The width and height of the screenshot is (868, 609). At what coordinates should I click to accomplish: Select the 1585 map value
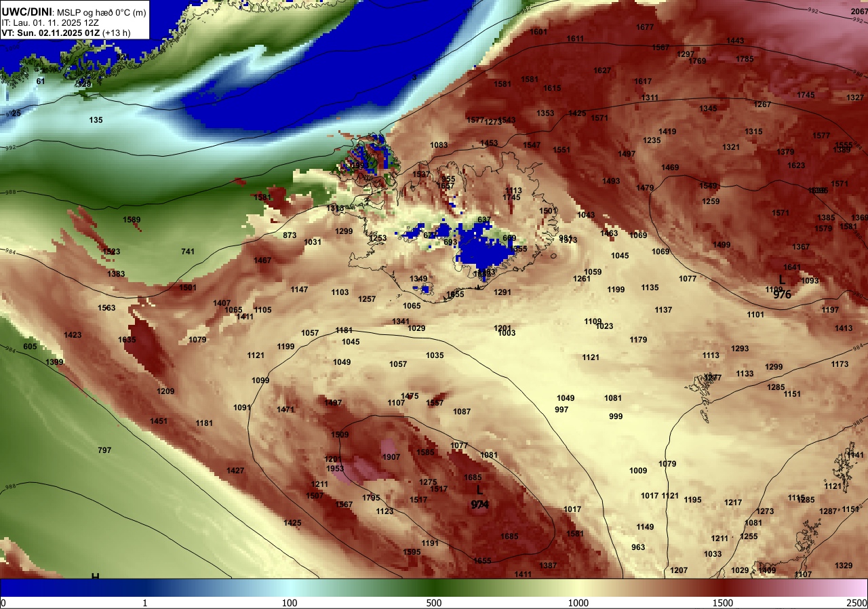425,452
